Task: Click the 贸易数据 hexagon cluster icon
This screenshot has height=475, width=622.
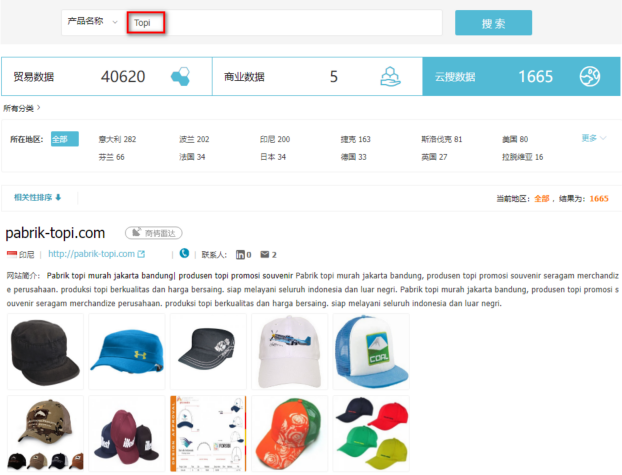Action: (180, 77)
